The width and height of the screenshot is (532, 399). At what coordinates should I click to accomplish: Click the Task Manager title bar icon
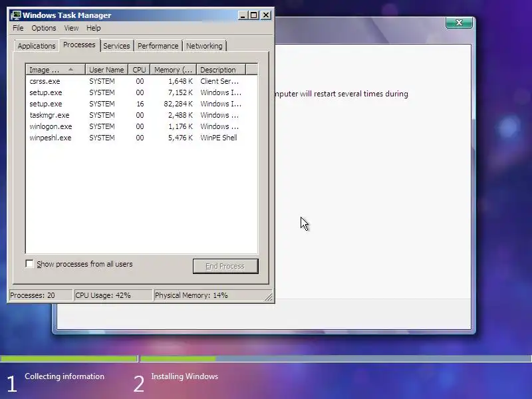point(15,15)
